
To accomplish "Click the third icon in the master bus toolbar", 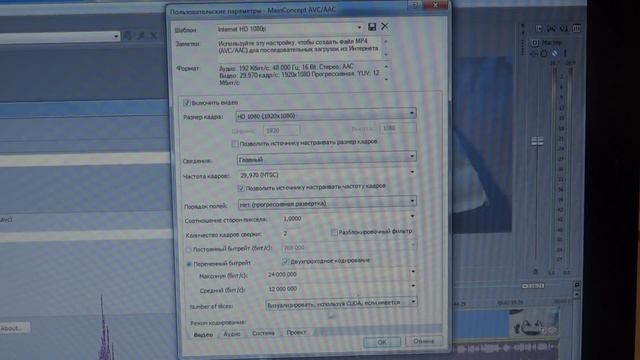I will point(564,29).
